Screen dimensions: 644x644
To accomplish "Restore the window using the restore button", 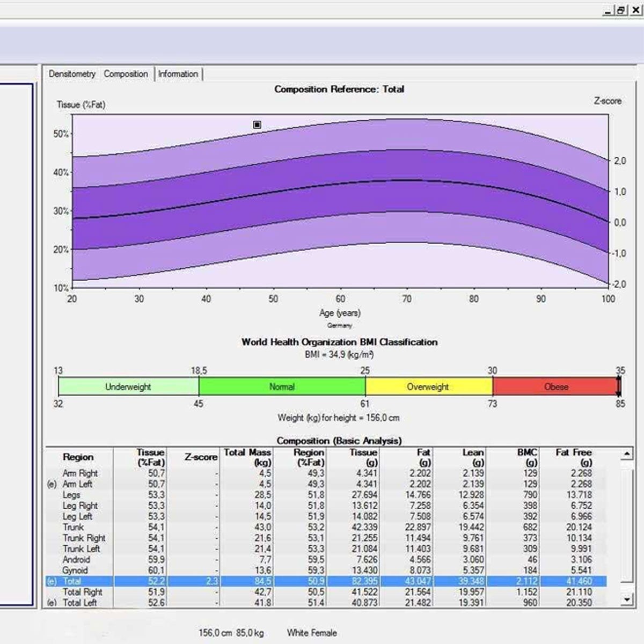I will (x=621, y=10).
